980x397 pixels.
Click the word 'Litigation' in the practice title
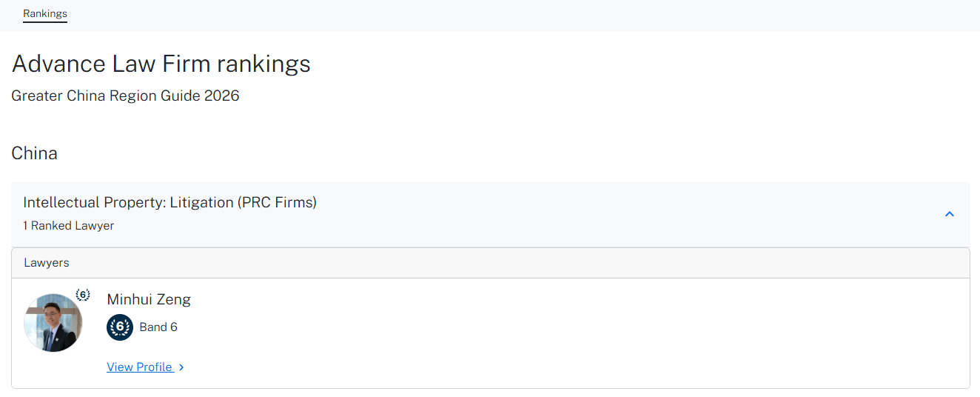[x=202, y=202]
